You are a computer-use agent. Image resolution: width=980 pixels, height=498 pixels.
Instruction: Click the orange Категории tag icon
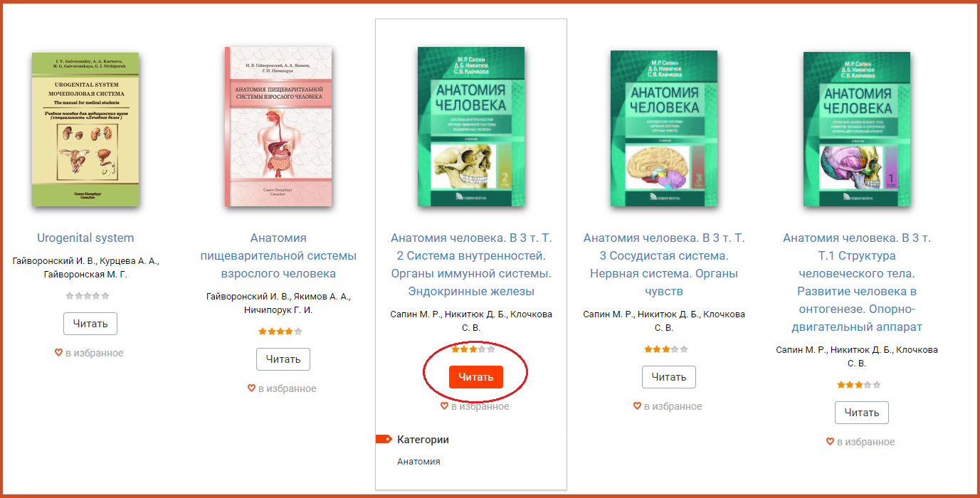tap(384, 439)
